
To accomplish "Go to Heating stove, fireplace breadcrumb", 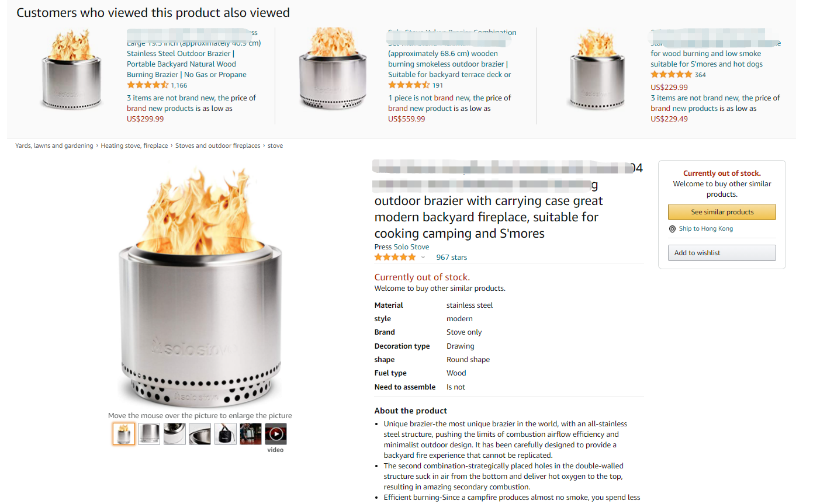I will click(134, 146).
